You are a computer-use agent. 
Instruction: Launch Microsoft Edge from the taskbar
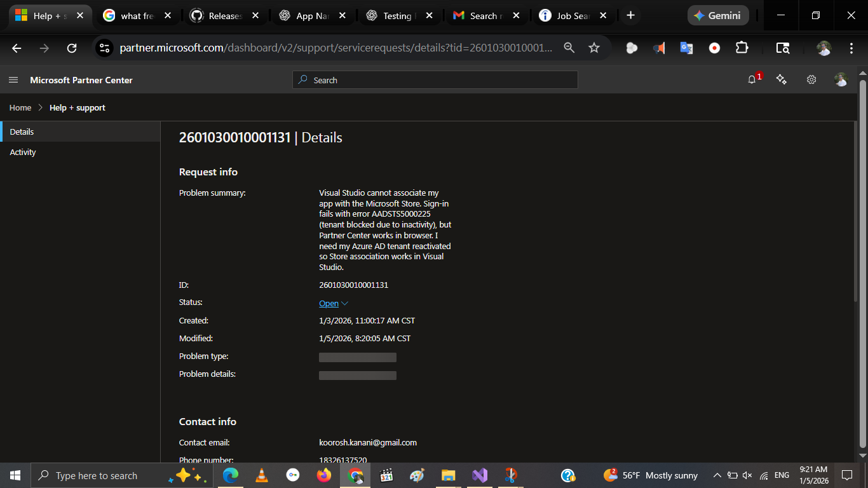[x=230, y=475]
